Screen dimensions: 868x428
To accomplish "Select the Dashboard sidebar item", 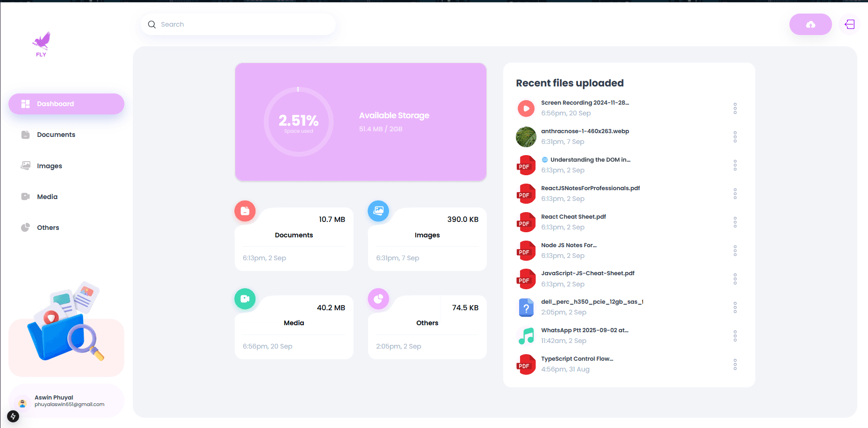I will (x=55, y=104).
